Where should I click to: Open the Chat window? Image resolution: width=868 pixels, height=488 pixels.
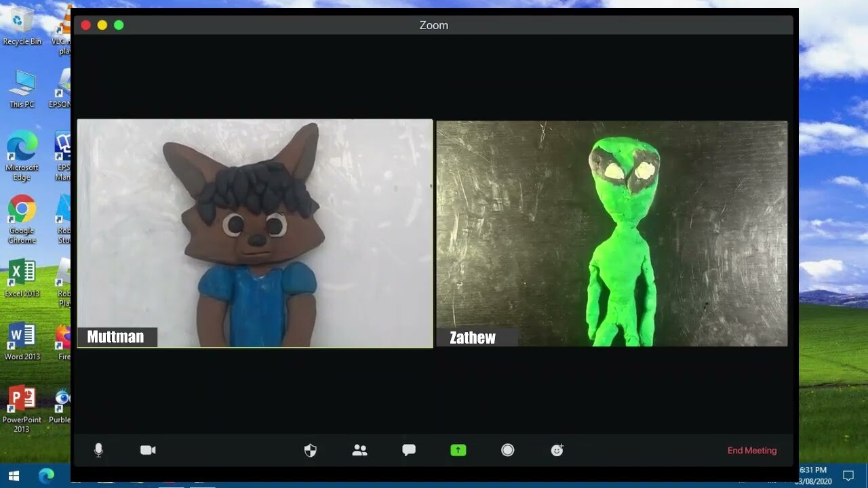(x=409, y=450)
